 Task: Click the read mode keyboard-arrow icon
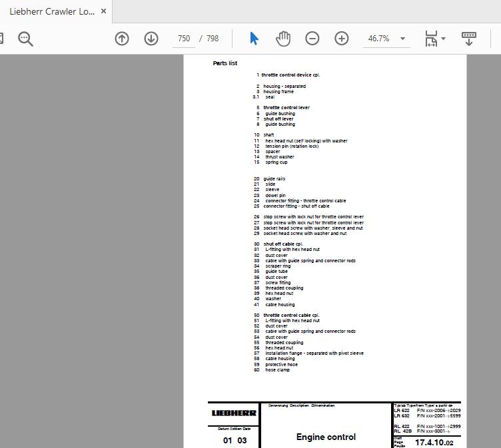(469, 39)
